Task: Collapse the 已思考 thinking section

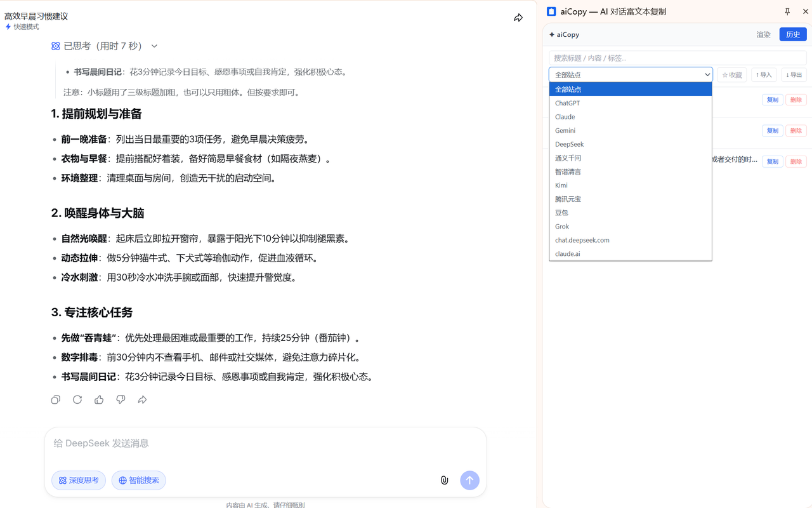Action: pyautogui.click(x=154, y=46)
